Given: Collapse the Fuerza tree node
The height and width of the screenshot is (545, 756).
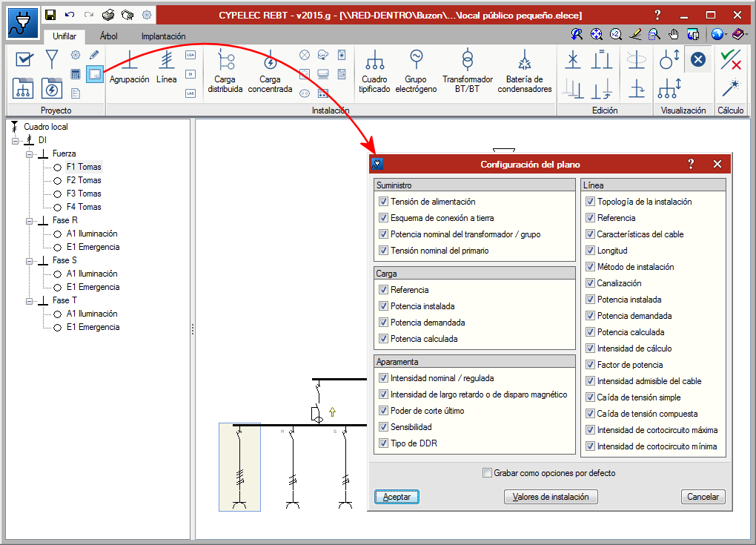Looking at the screenshot, I should (29, 154).
